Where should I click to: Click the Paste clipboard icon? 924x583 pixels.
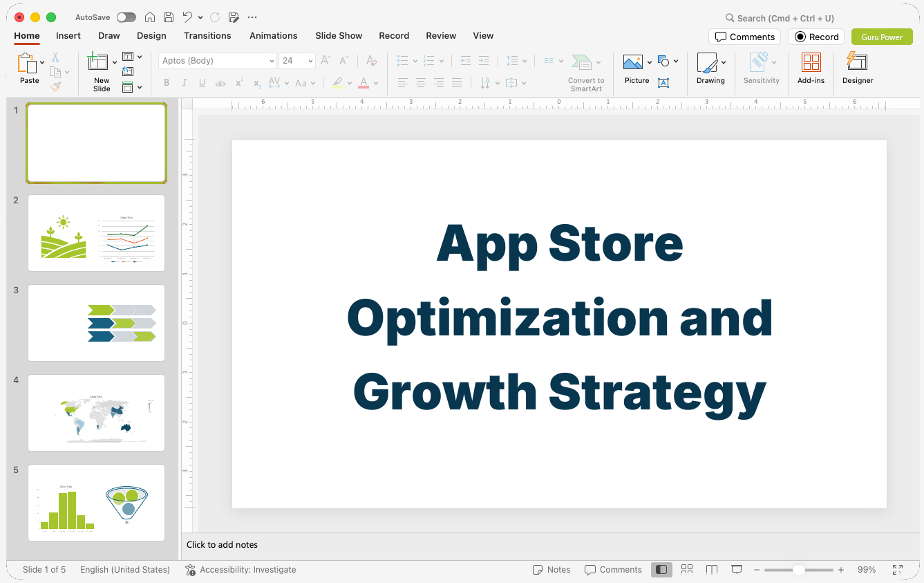point(27,64)
